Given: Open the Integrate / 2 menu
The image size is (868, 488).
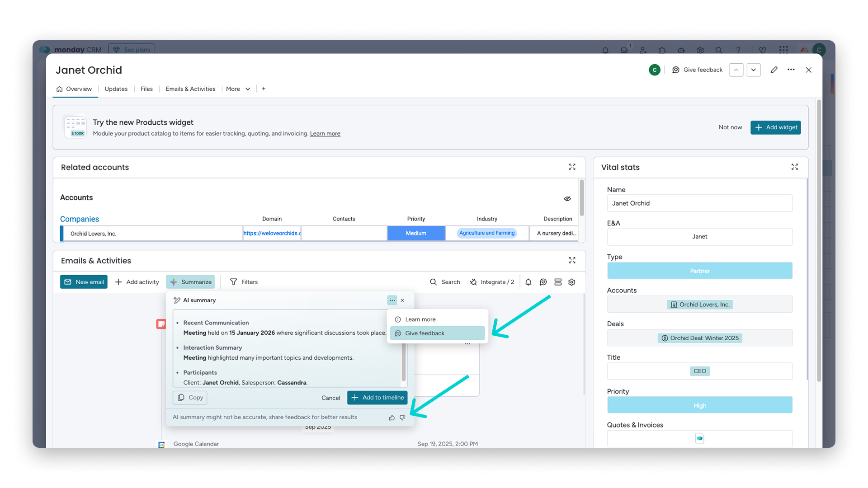Looking at the screenshot, I should click(x=492, y=282).
